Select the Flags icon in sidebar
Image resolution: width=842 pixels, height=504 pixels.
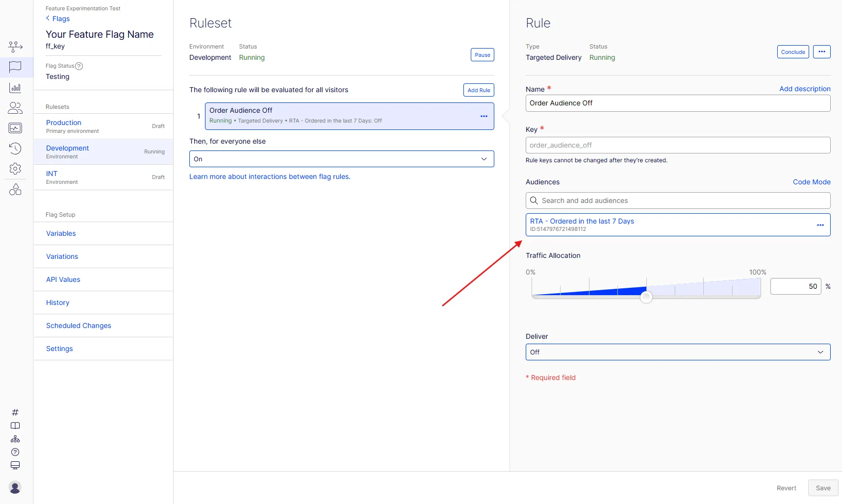[x=15, y=67]
